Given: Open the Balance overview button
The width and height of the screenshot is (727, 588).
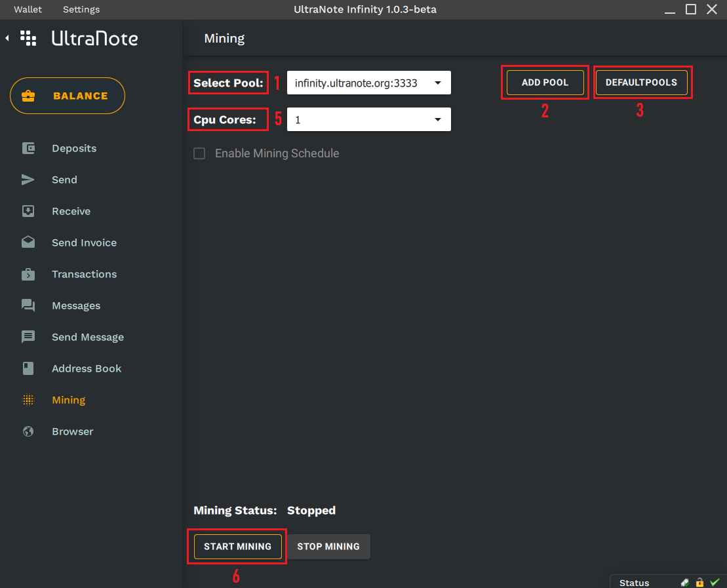Looking at the screenshot, I should [x=68, y=96].
